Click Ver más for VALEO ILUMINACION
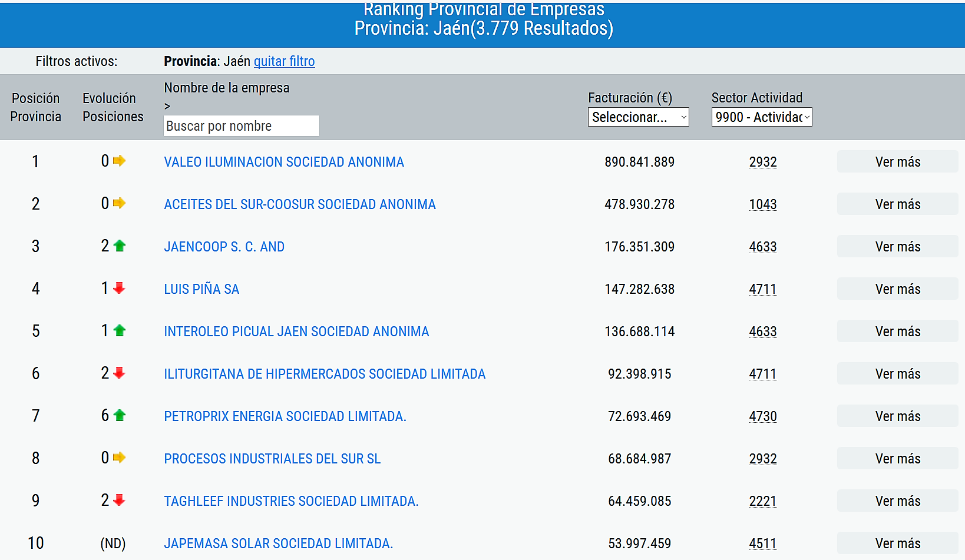Image resolution: width=965 pixels, height=560 pixels. pos(897,161)
